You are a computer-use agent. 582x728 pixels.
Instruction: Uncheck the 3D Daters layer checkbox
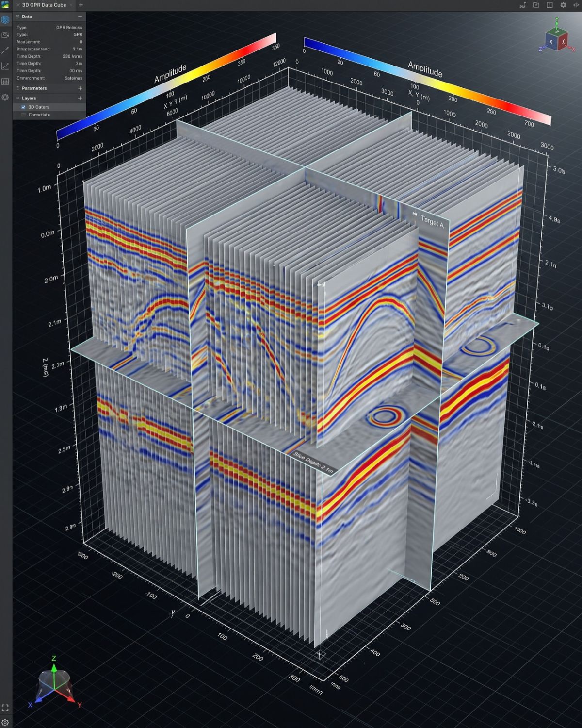click(x=23, y=107)
